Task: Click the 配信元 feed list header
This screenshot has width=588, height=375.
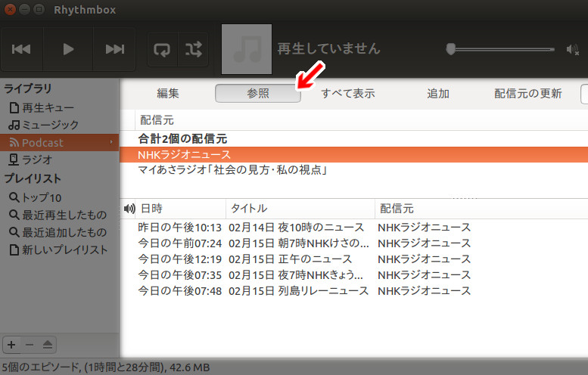Action: pos(362,120)
